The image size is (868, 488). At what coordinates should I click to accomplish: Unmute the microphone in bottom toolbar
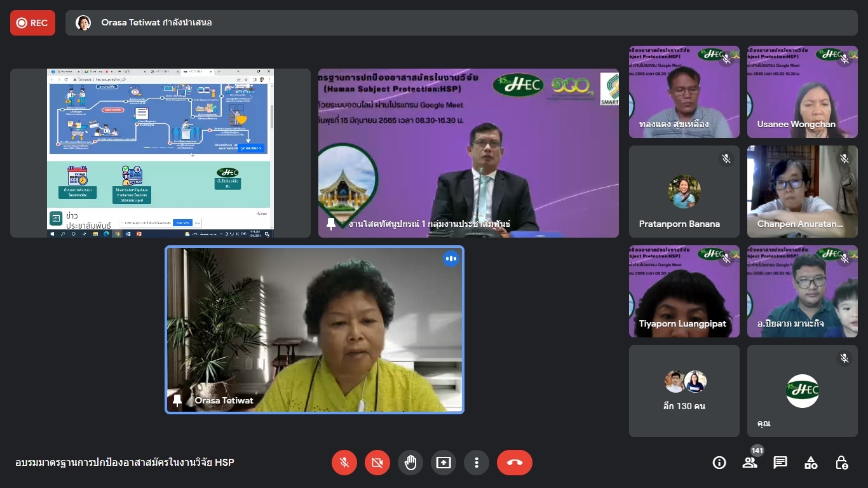tap(344, 463)
